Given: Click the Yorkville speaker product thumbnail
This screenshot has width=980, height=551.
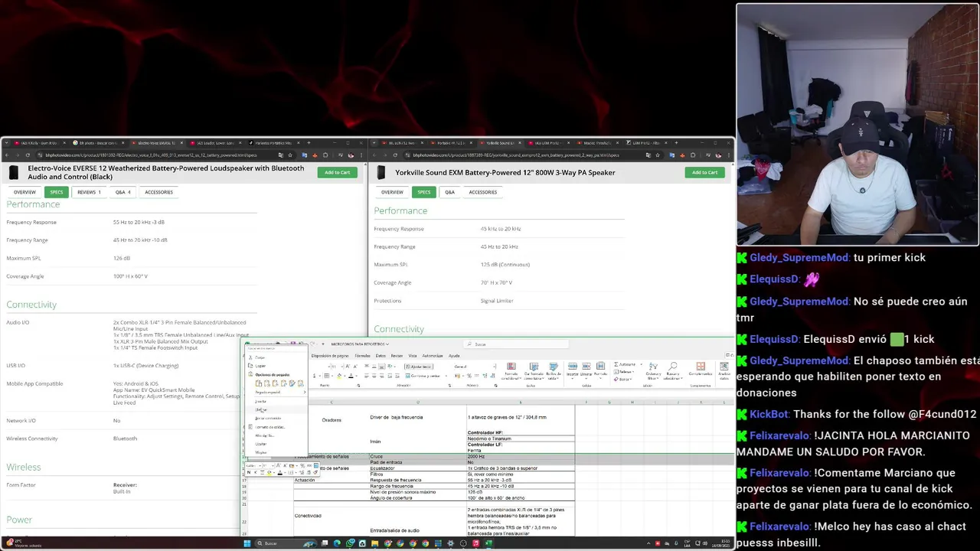Looking at the screenshot, I should [382, 173].
